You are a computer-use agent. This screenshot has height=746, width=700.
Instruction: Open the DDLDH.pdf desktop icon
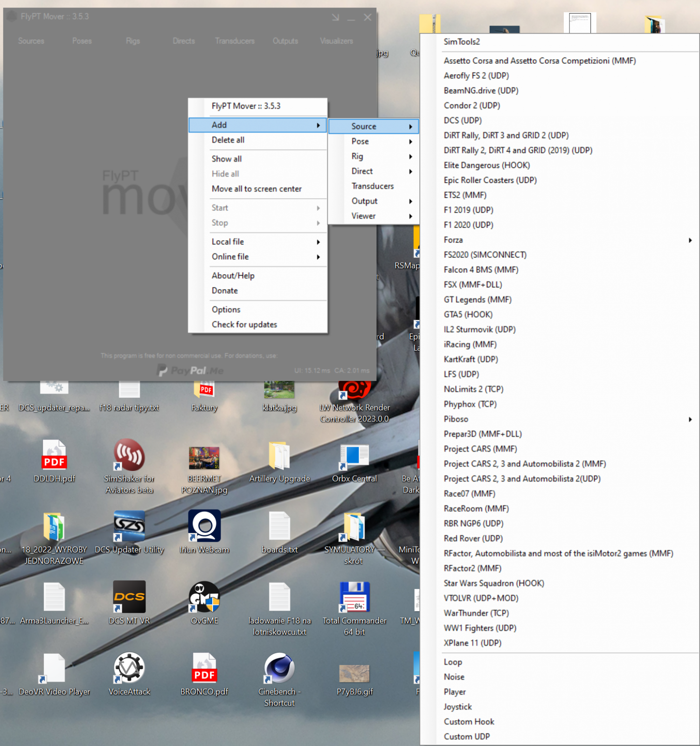tap(55, 455)
